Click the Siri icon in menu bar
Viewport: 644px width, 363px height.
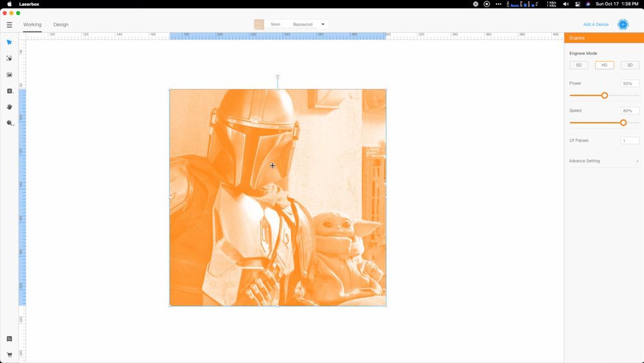(588, 4)
